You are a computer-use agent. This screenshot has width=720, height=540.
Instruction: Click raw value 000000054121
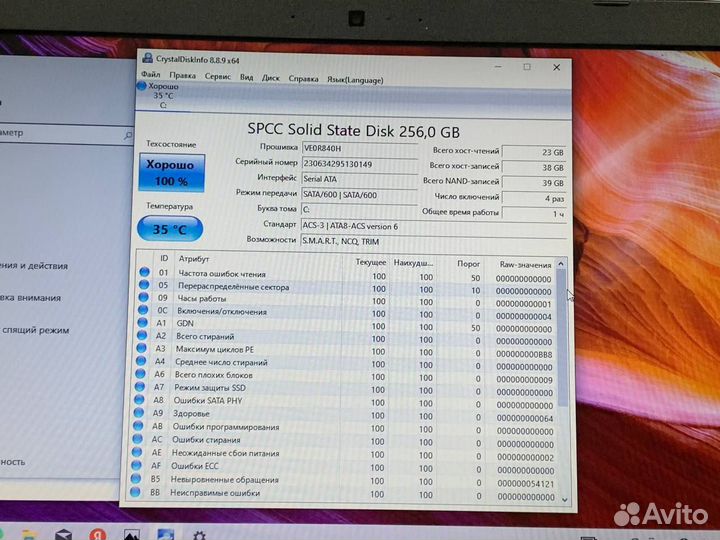tap(525, 484)
